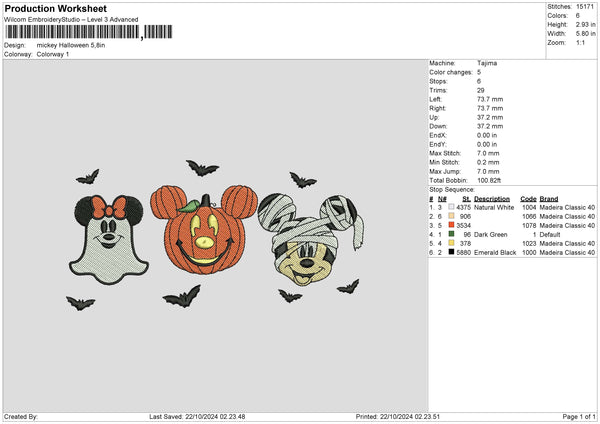Click the Natural White color swatch
This screenshot has width=600, height=424.
point(451,207)
